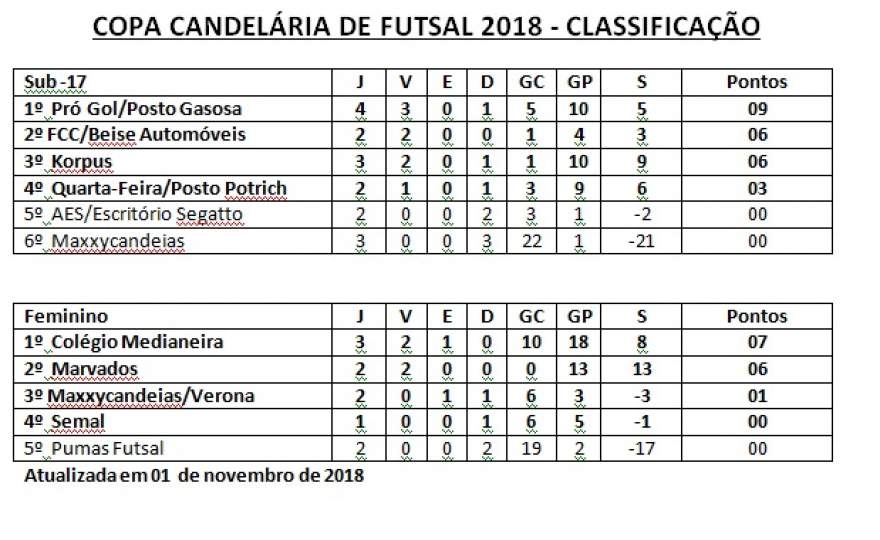Select Pumas Futsal goal difference -17
This screenshot has height=540, width=880.
pos(641,449)
